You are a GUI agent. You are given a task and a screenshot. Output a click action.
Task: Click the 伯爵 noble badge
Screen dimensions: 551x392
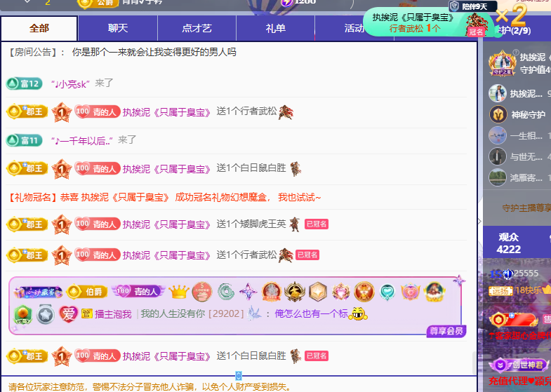click(x=87, y=292)
